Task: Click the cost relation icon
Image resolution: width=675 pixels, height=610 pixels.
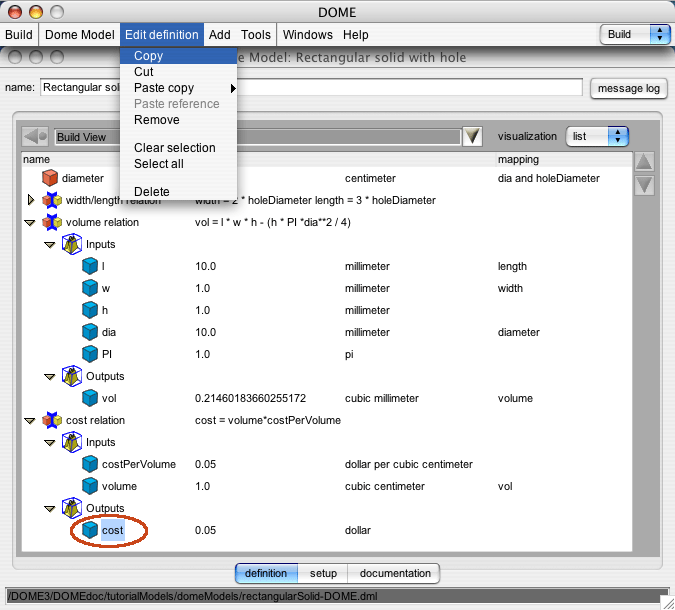Action: click(x=52, y=420)
